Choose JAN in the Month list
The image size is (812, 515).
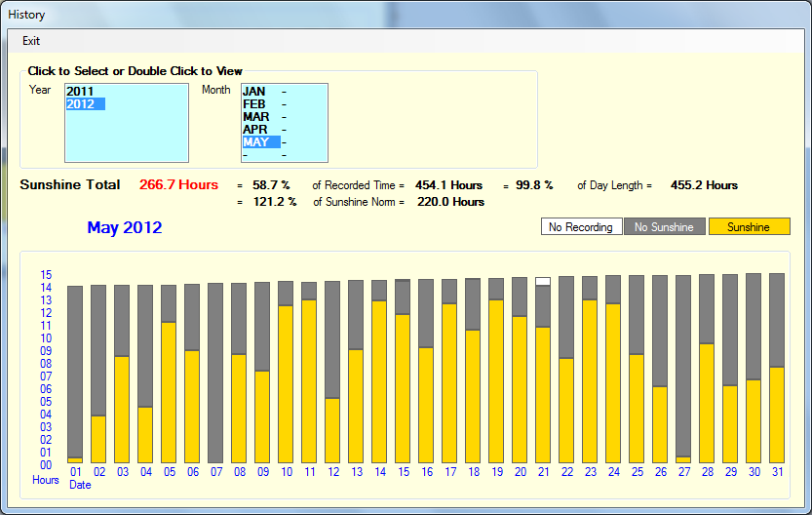coord(254,92)
